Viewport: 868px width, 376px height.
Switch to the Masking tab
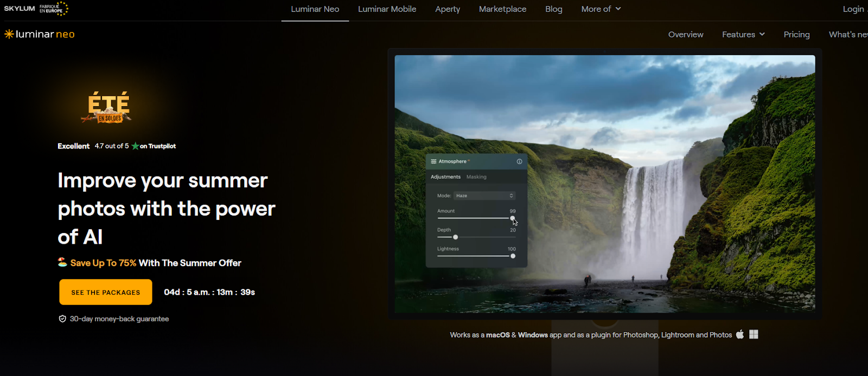click(476, 177)
